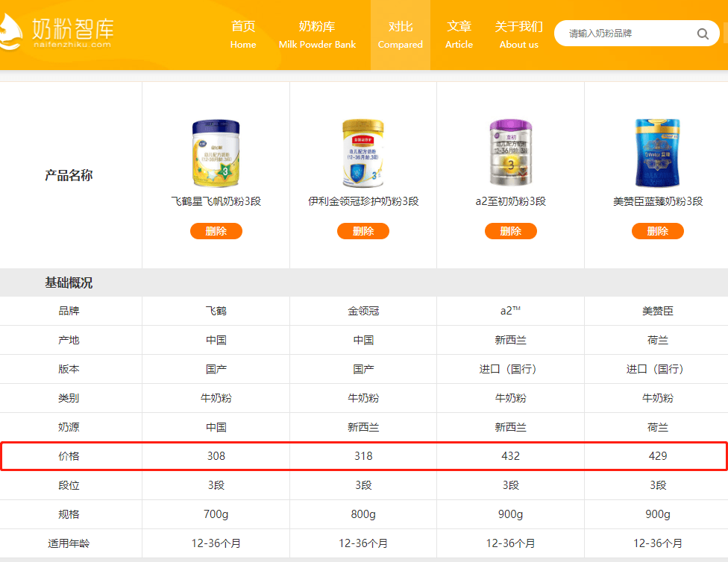728x562 pixels.
Task: Open the 飞鹤星飞帆奶粉3段 product name link
Action: [216, 201]
